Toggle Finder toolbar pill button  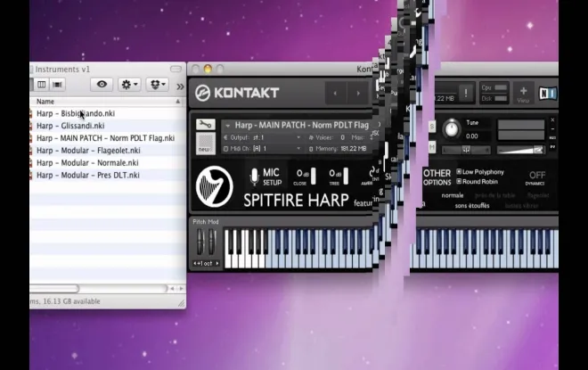pos(176,69)
